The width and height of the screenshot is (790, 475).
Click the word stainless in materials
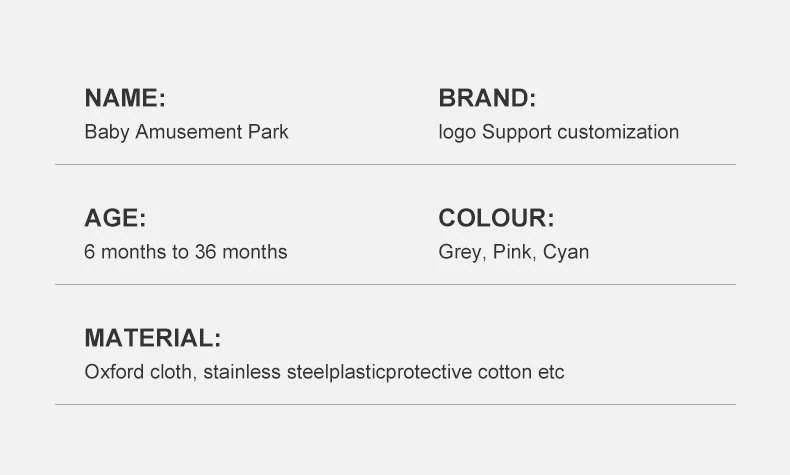coord(242,372)
